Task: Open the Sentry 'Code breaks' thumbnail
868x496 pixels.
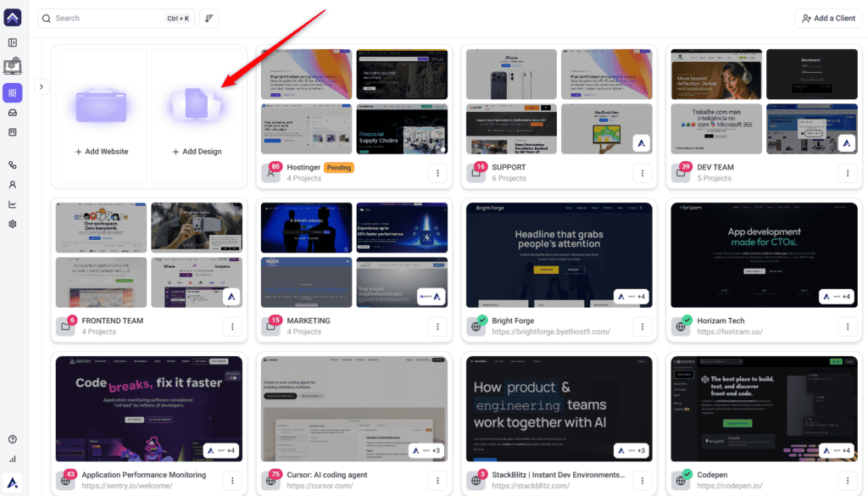Action: tap(149, 409)
